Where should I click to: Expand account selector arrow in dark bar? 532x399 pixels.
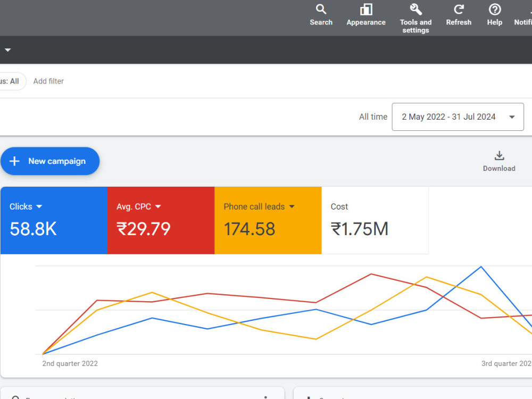8,50
